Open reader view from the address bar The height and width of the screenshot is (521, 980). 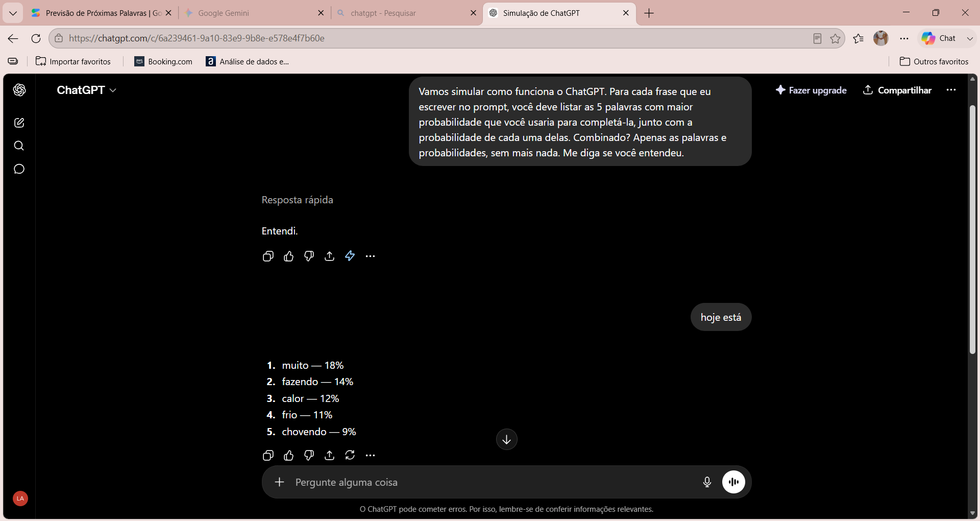click(x=817, y=38)
